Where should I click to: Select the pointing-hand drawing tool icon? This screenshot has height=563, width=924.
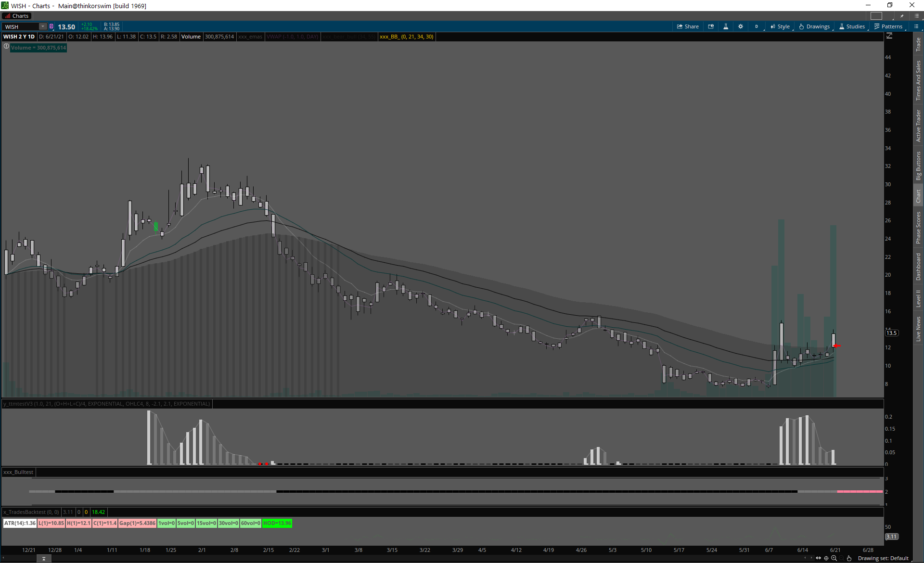[849, 558]
